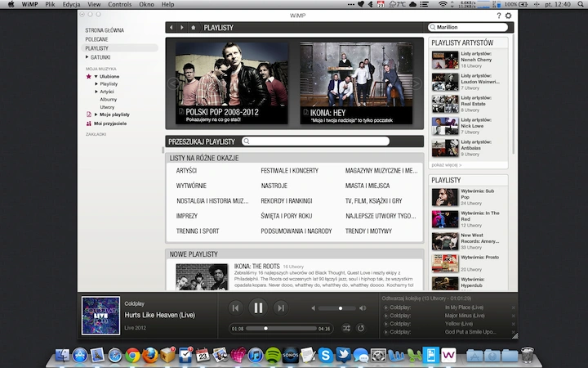This screenshot has width=588, height=368.
Task: Skip to the previous track
Action: [x=235, y=308]
